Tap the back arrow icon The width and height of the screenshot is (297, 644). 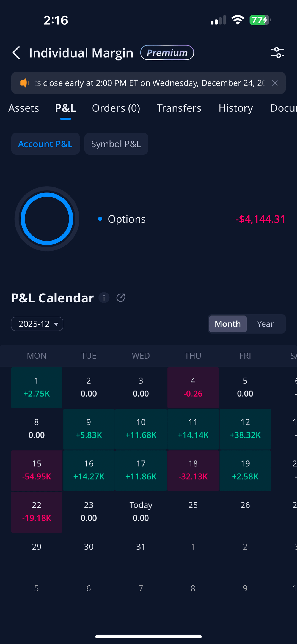pyautogui.click(x=16, y=53)
